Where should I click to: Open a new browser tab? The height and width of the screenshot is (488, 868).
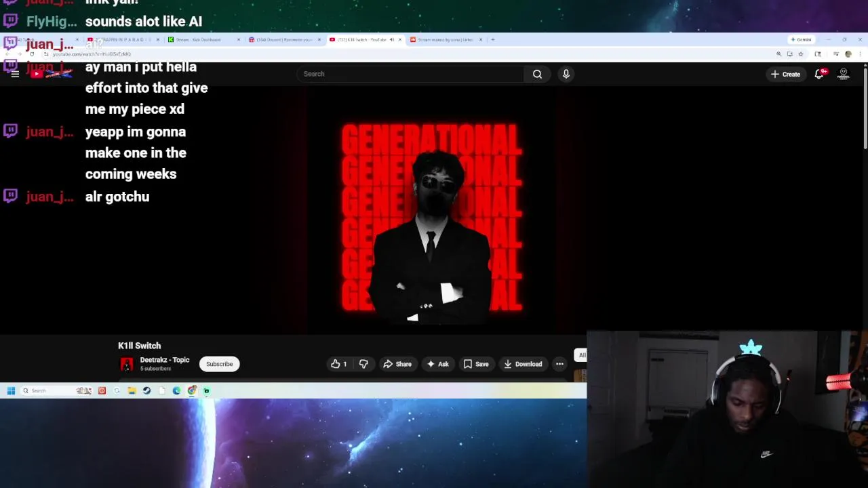(493, 39)
